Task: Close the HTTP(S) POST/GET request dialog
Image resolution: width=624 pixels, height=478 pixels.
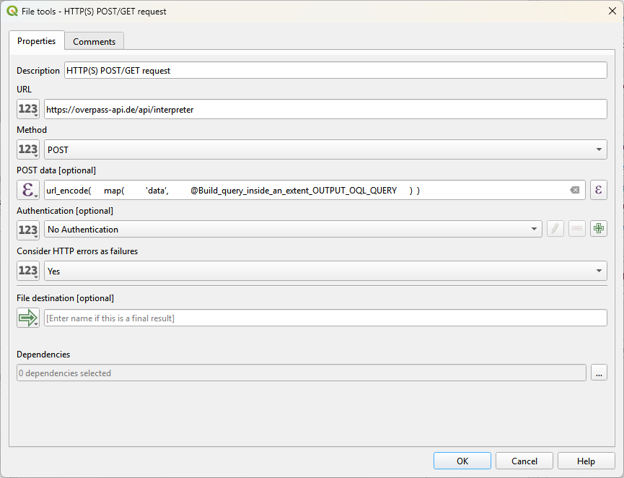Action: click(x=612, y=11)
